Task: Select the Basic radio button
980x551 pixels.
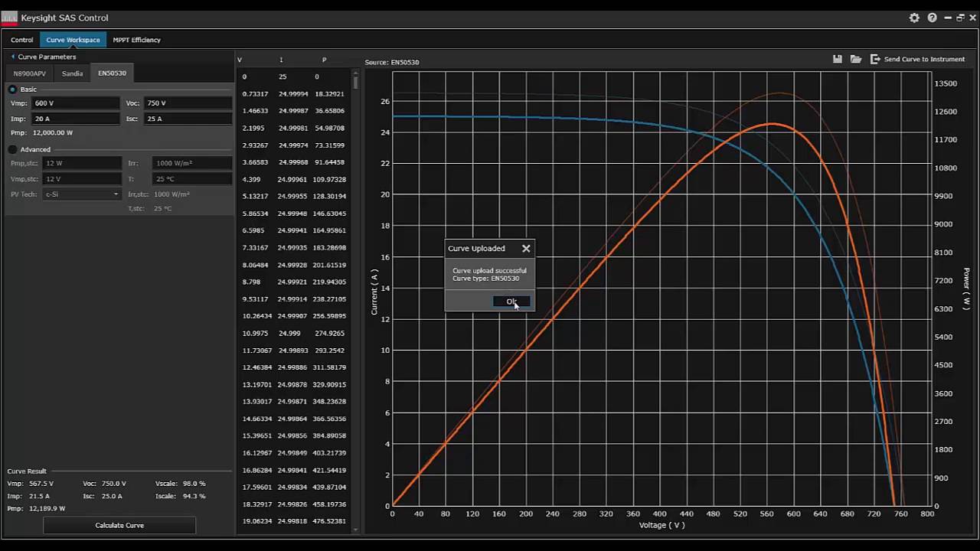Action: point(12,90)
